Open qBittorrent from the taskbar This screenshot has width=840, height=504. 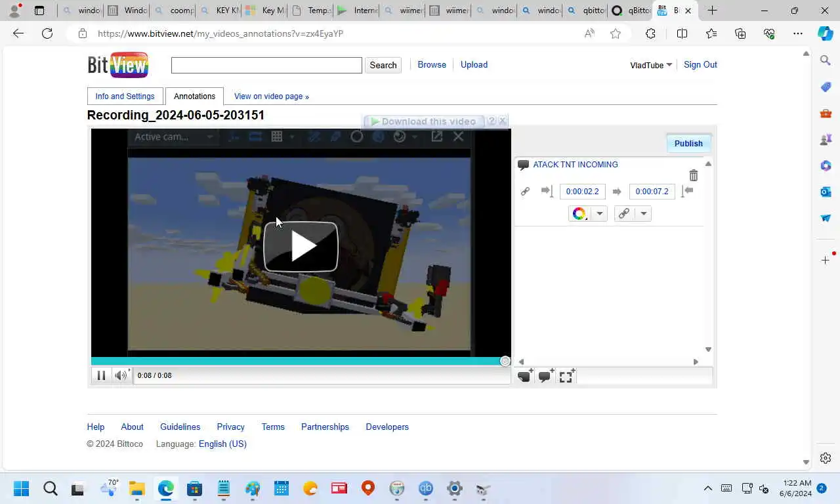point(426,488)
